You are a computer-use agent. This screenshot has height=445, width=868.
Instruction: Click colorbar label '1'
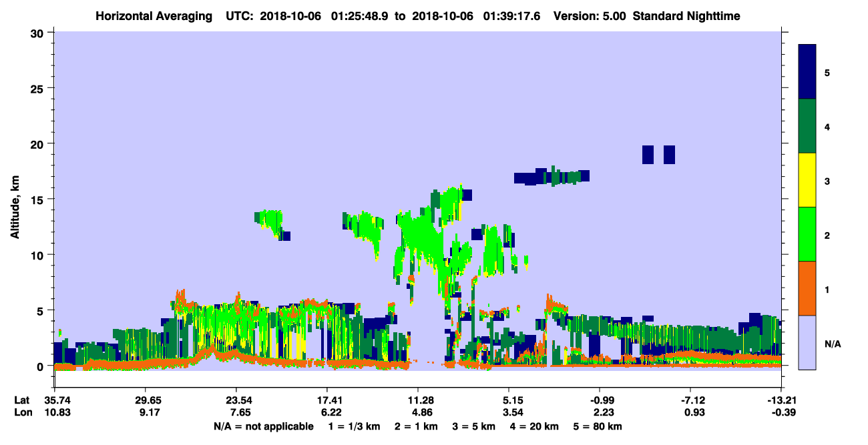pyautogui.click(x=827, y=290)
